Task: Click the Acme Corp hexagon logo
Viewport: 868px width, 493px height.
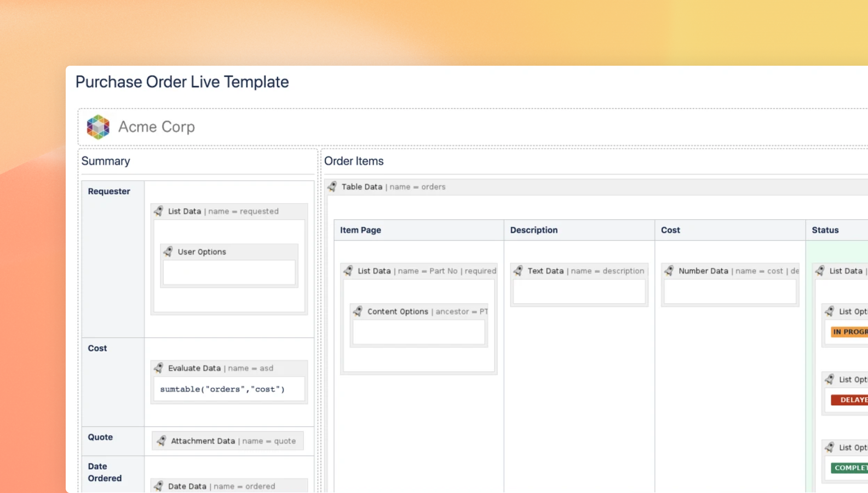Action: pos(98,127)
